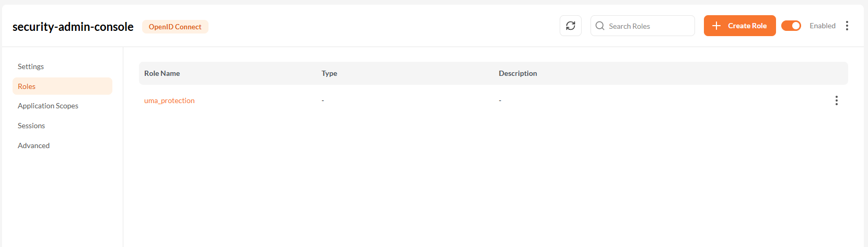868x247 pixels.
Task: Click the Type column header
Action: tap(329, 73)
